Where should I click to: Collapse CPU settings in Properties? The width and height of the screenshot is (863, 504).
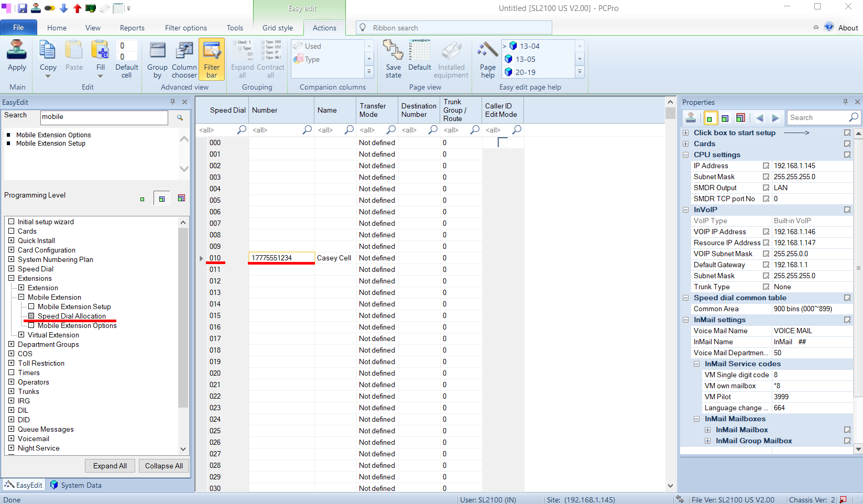[x=685, y=155]
